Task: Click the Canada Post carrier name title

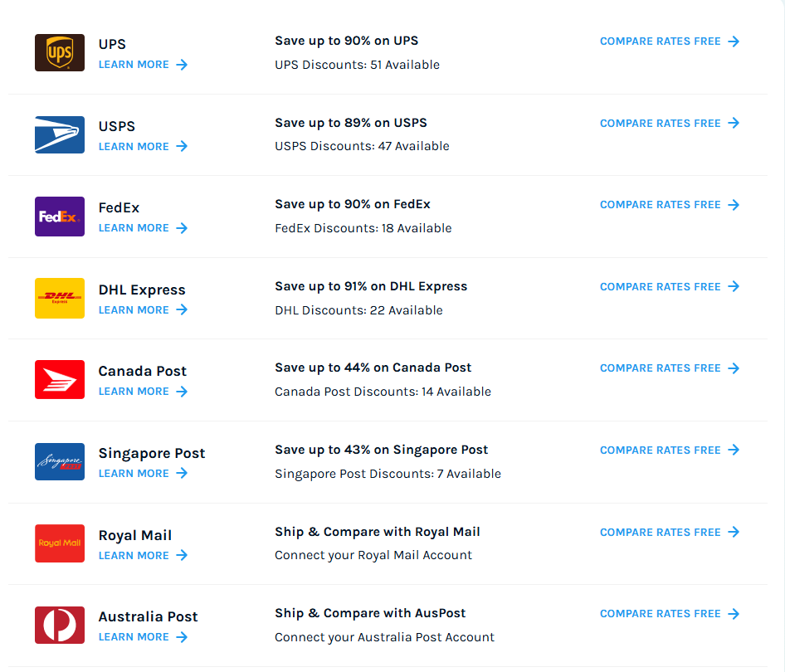Action: 142,372
